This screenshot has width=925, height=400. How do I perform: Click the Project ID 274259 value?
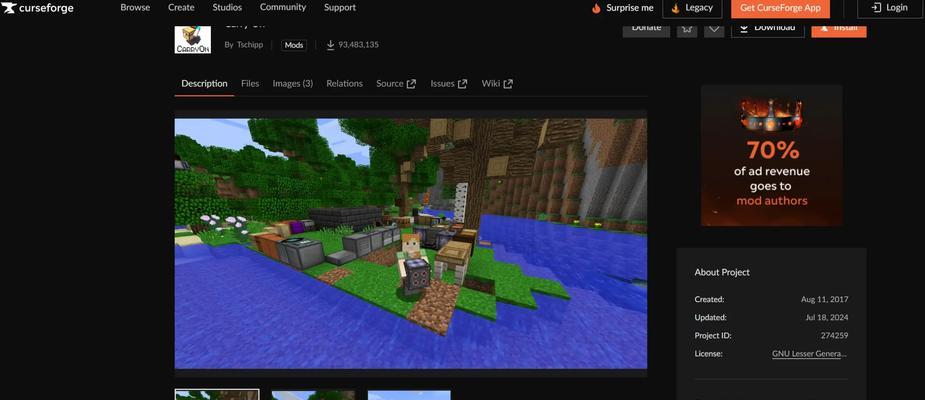pos(834,336)
